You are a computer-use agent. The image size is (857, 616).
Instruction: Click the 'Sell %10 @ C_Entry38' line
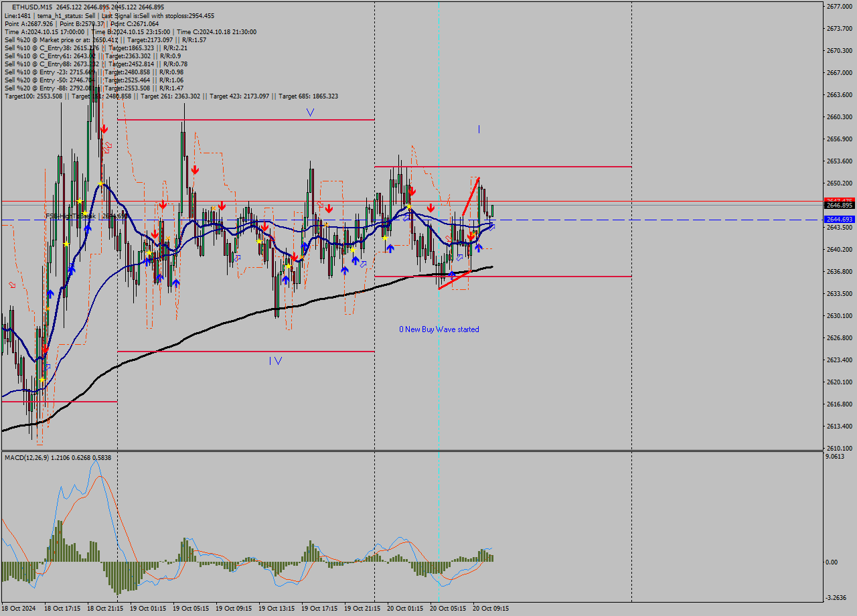pyautogui.click(x=96, y=48)
